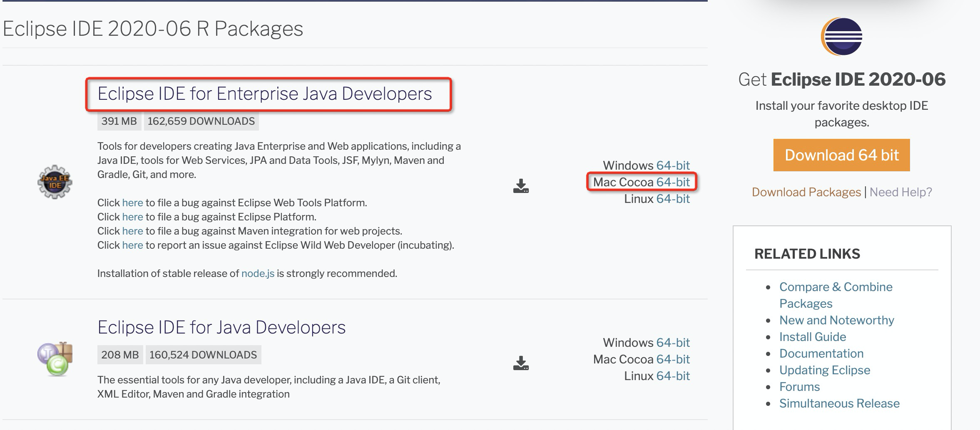The width and height of the screenshot is (980, 430).
Task: Download Enterprise Java Windows 64-bit build
Action: 673,166
